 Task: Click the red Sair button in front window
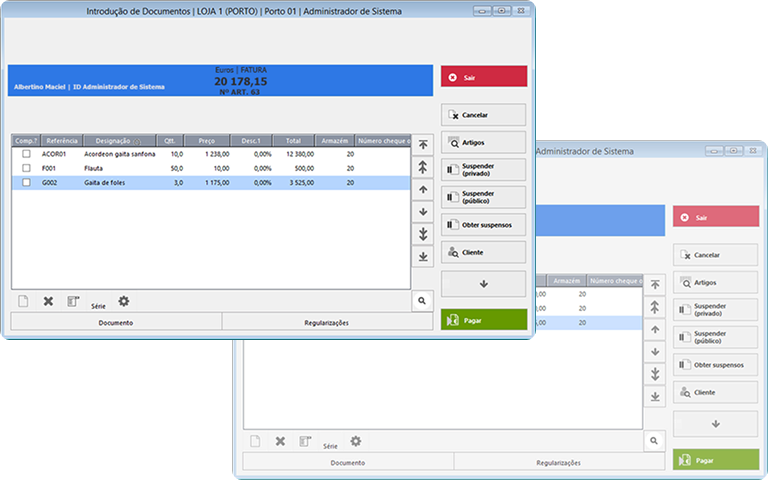[x=483, y=77]
